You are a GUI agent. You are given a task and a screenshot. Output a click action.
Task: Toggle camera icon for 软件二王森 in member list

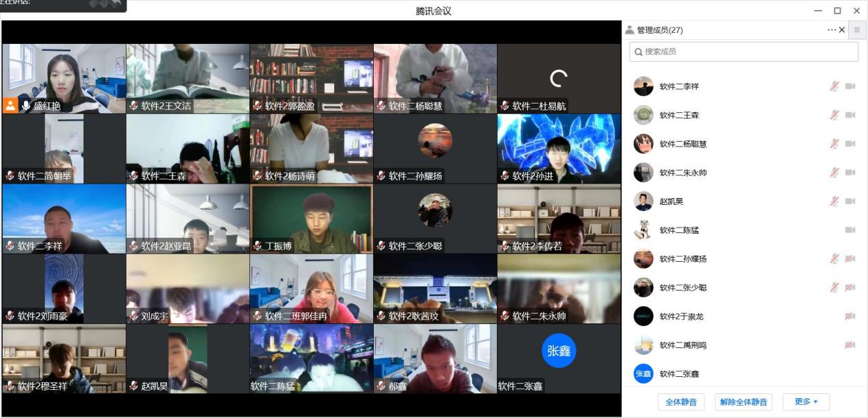850,115
